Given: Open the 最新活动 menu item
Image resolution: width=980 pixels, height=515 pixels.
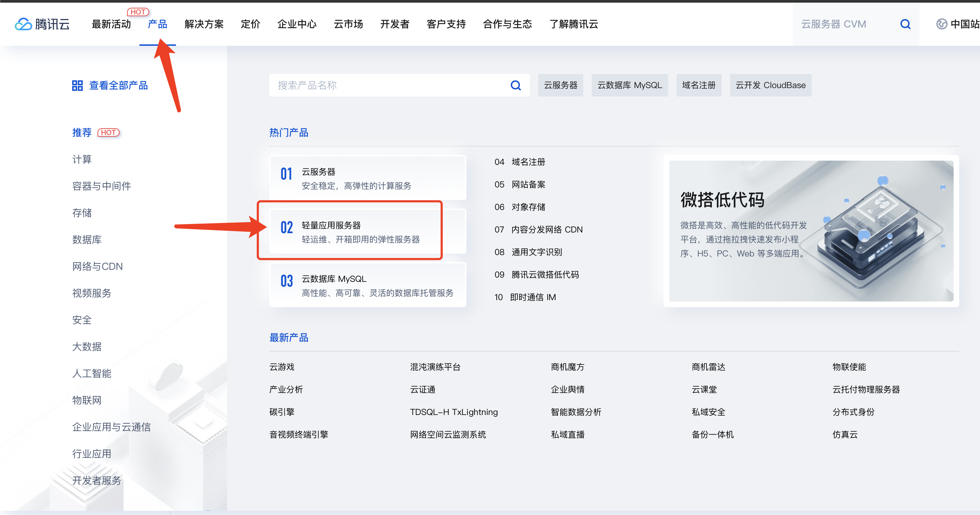Looking at the screenshot, I should point(111,24).
